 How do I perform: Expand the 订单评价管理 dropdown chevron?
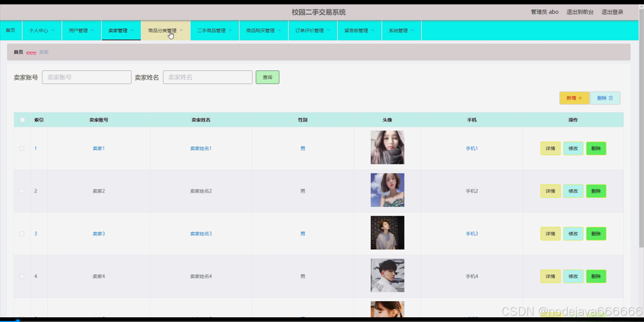pos(328,30)
